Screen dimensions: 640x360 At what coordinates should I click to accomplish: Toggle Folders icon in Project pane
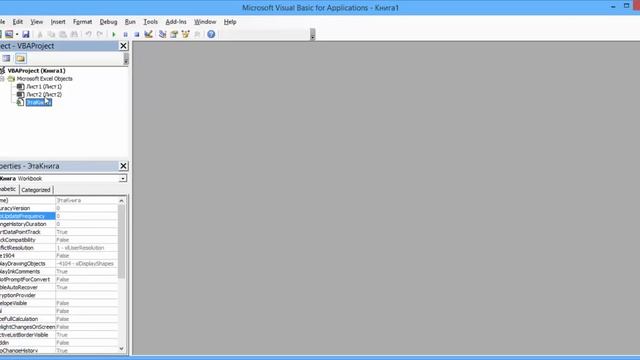point(20,58)
